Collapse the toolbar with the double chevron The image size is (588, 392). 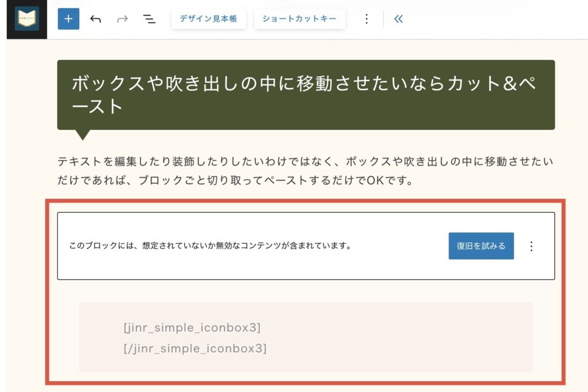click(x=399, y=19)
